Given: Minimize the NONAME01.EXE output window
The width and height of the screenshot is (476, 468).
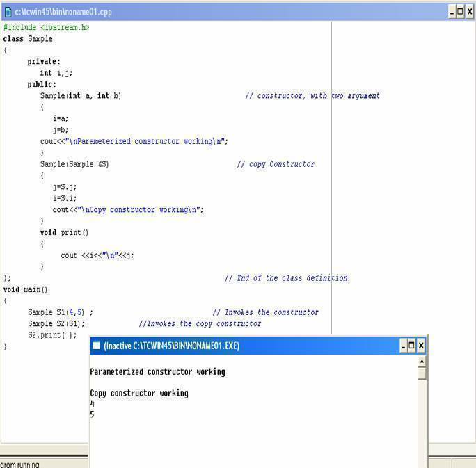Looking at the screenshot, I should (403, 346).
